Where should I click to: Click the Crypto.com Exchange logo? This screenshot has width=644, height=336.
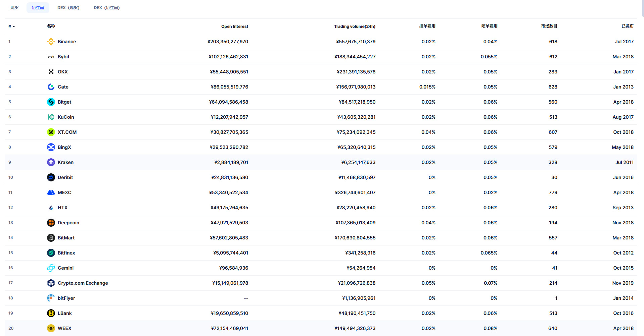51,283
